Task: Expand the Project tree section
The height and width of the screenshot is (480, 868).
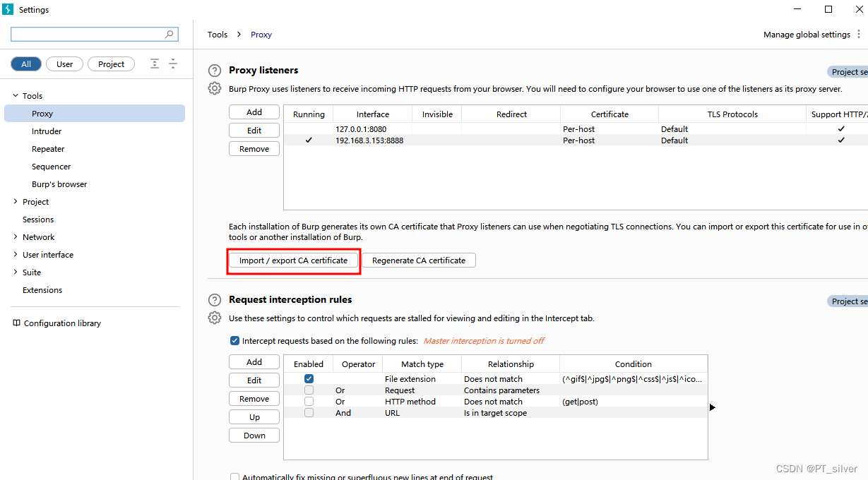Action: [16, 202]
